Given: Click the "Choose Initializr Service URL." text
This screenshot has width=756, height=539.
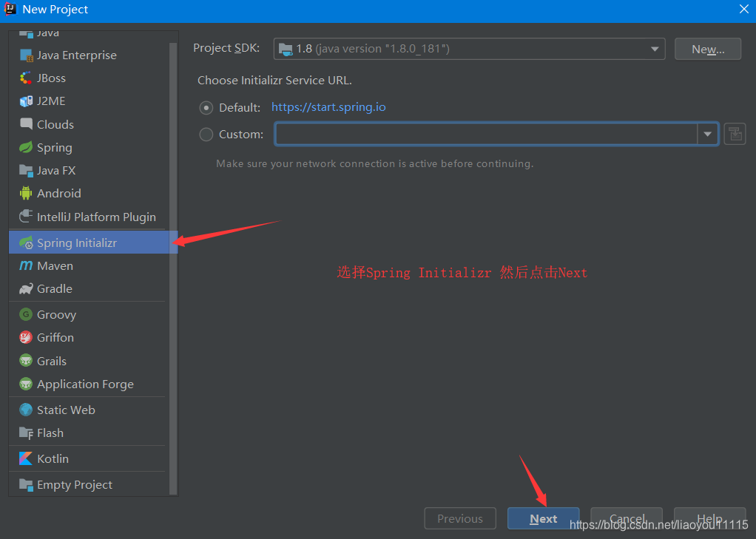Looking at the screenshot, I should coord(274,80).
